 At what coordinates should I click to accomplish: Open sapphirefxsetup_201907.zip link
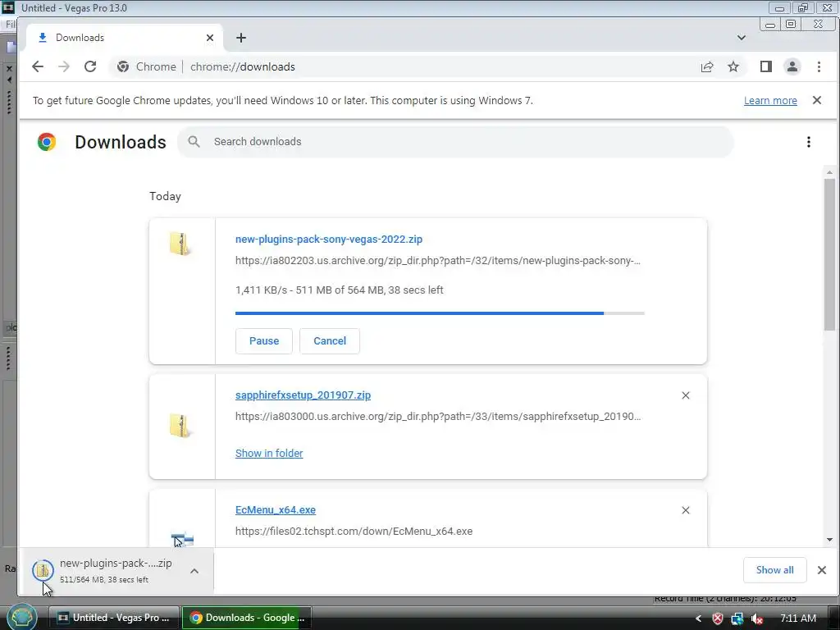coord(304,395)
